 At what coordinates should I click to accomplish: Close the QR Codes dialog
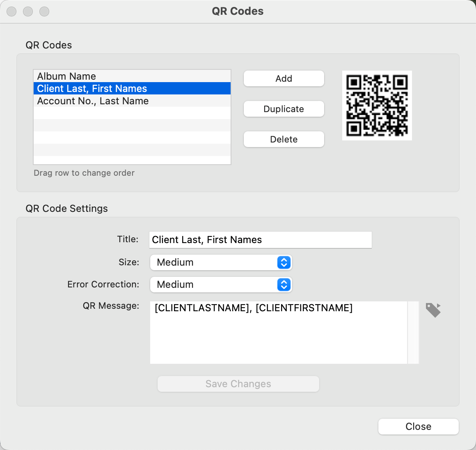418,427
